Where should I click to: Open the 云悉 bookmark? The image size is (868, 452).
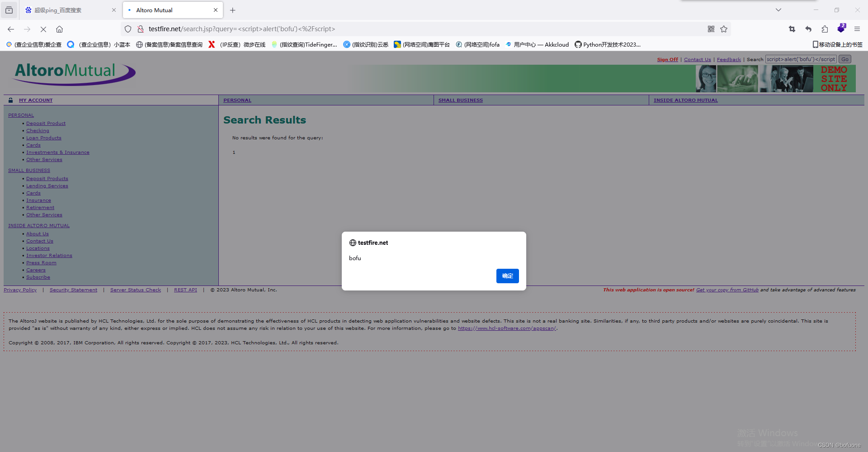coord(366,44)
